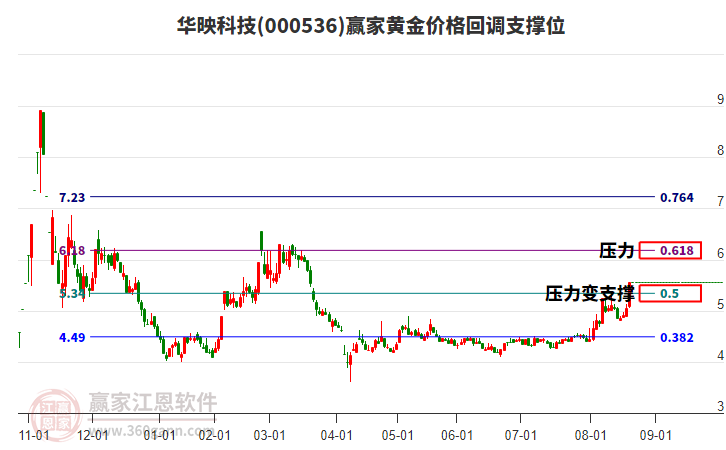Image resolution: width=726 pixels, height=450 pixels.
Task: Click price axis value 6
Action: (720, 253)
